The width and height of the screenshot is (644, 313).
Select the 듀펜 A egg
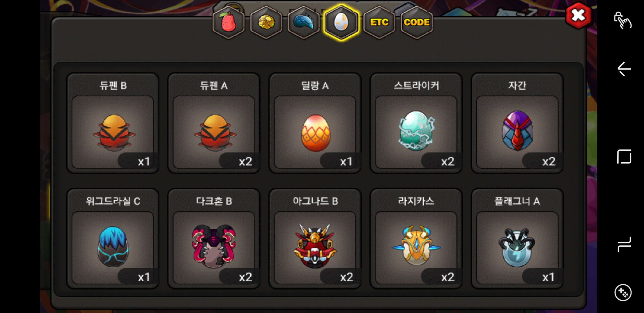click(x=214, y=123)
